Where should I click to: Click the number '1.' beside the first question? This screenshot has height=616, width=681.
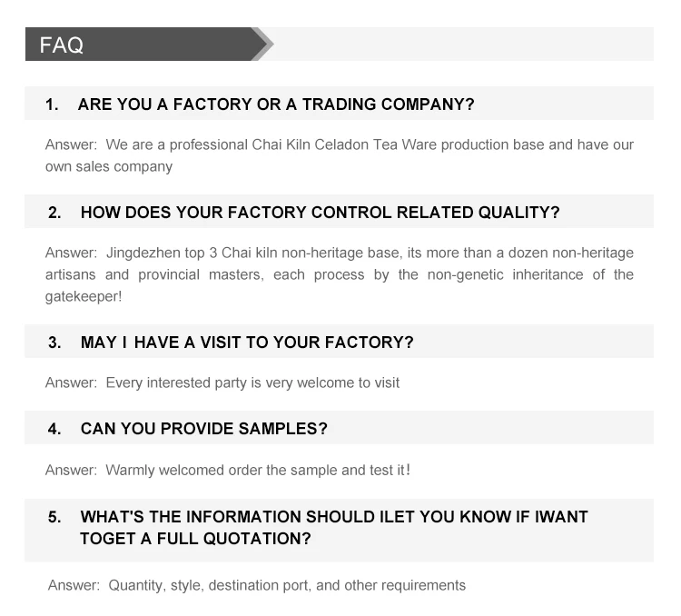[x=52, y=104]
